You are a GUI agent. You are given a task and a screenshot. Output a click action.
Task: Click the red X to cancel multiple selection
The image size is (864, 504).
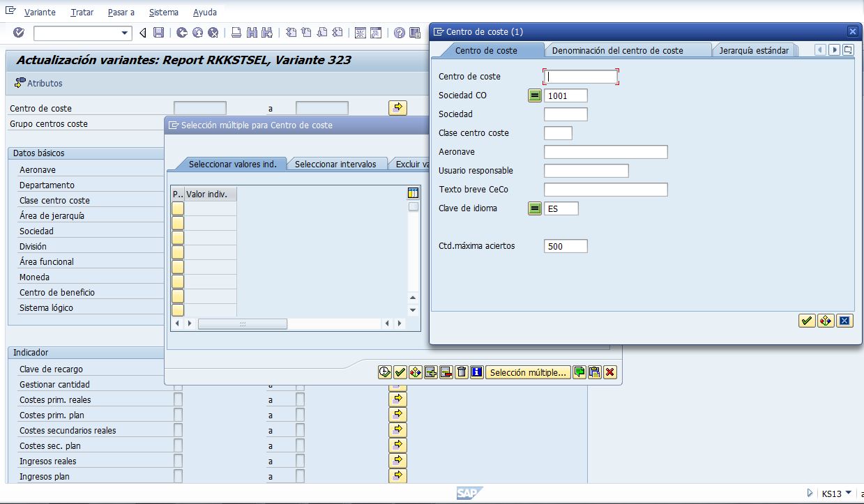coord(610,372)
